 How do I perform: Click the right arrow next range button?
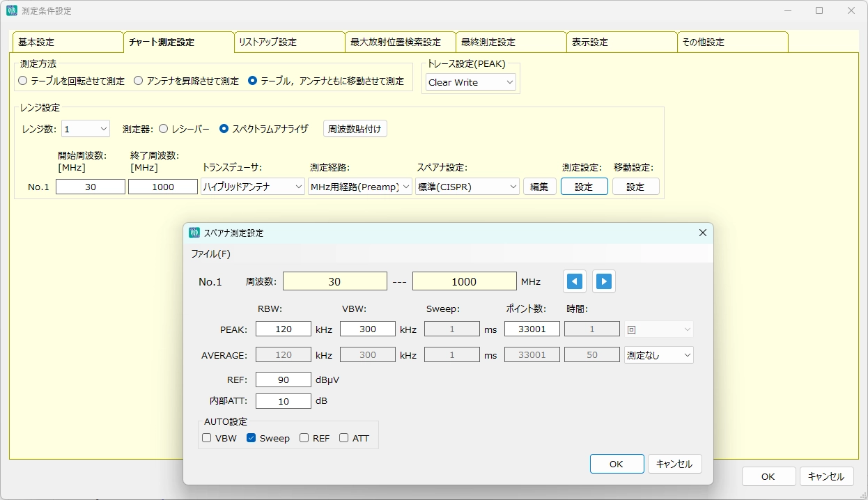pos(604,281)
